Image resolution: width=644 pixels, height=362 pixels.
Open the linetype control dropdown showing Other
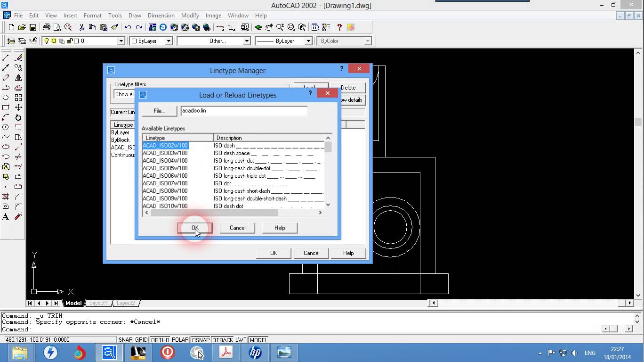tap(246, 41)
